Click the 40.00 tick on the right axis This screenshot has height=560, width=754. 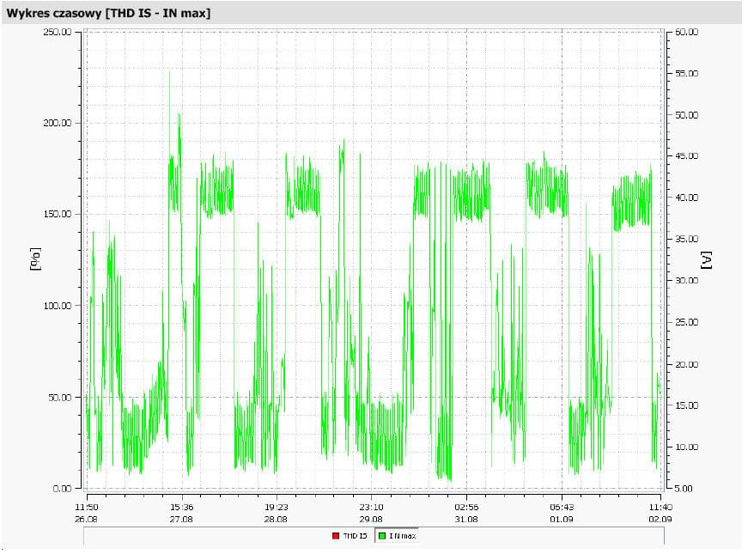click(x=687, y=198)
